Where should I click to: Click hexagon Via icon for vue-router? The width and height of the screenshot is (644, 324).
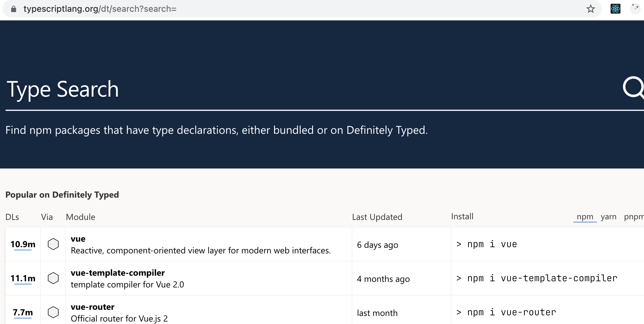coord(53,312)
